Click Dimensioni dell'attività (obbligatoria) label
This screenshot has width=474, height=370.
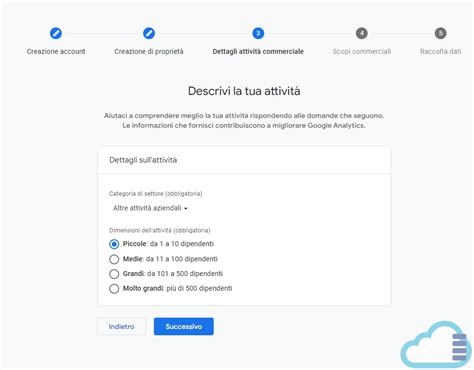pyautogui.click(x=160, y=230)
